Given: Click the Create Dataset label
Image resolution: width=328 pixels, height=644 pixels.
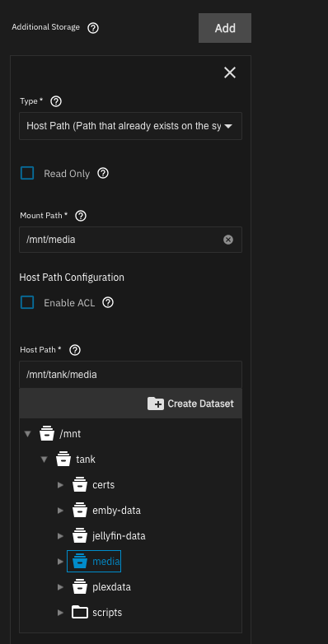Looking at the screenshot, I should 200,404.
